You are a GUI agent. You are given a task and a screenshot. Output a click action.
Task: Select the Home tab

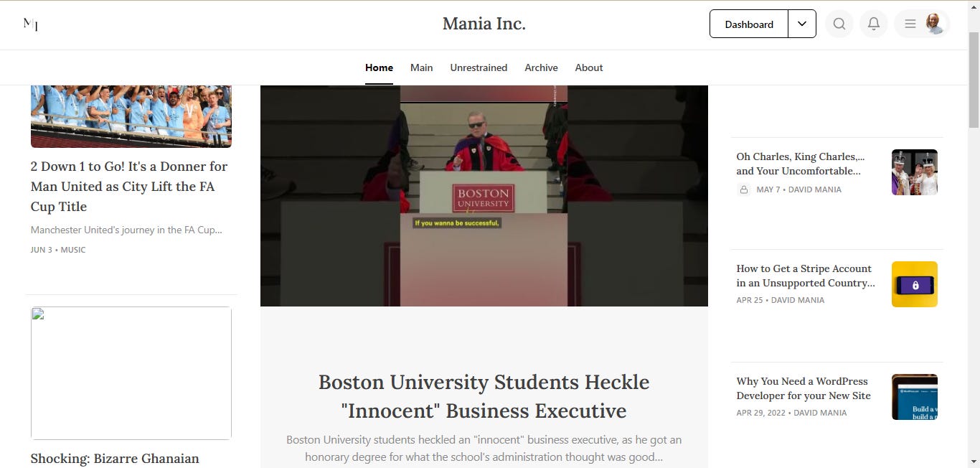[379, 67]
